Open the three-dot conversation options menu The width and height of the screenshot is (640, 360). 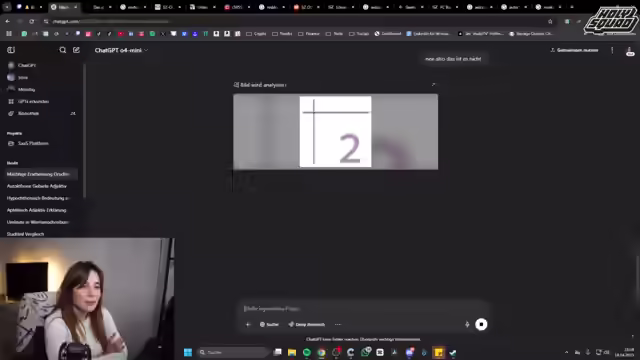point(612,50)
